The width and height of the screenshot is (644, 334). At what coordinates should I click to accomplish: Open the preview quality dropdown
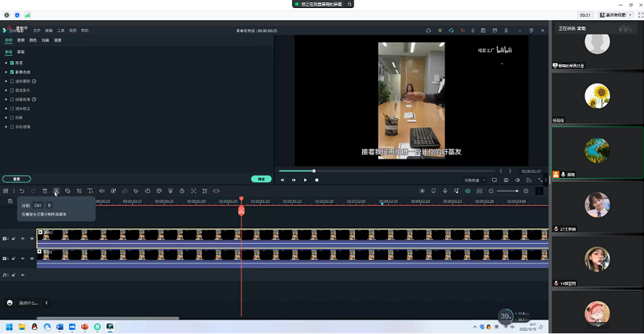(x=475, y=180)
